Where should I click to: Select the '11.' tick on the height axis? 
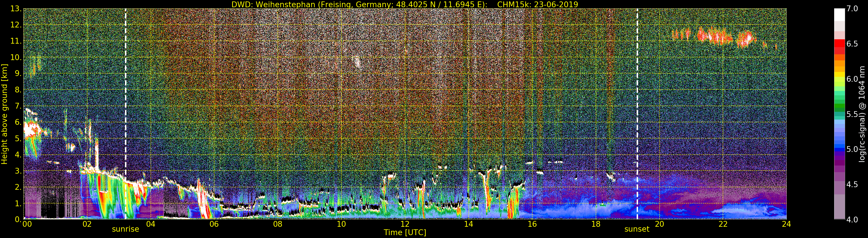pyautogui.click(x=16, y=41)
